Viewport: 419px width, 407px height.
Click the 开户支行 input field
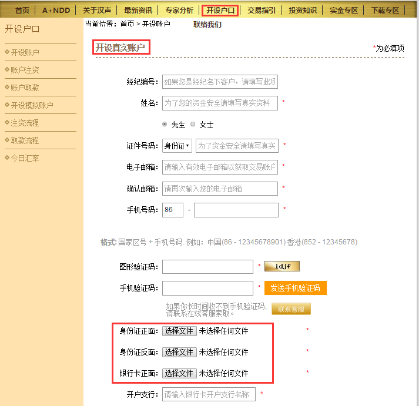point(209,395)
